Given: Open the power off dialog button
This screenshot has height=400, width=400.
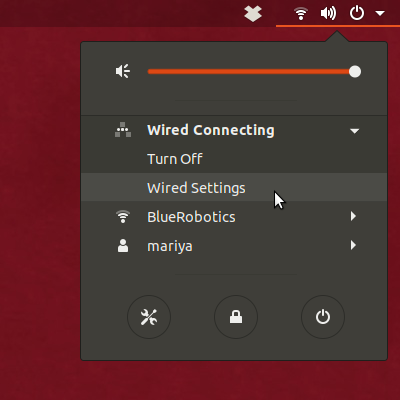Looking at the screenshot, I should pyautogui.click(x=323, y=317).
